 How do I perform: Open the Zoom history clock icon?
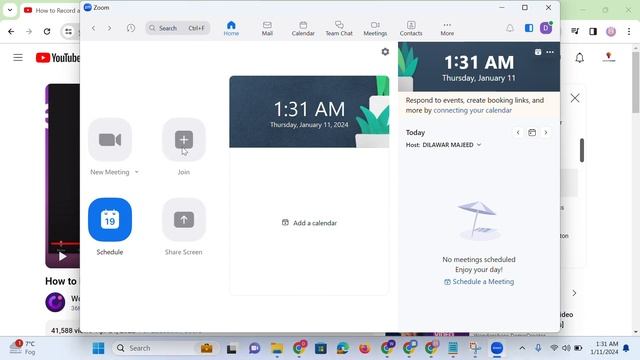[131, 28]
